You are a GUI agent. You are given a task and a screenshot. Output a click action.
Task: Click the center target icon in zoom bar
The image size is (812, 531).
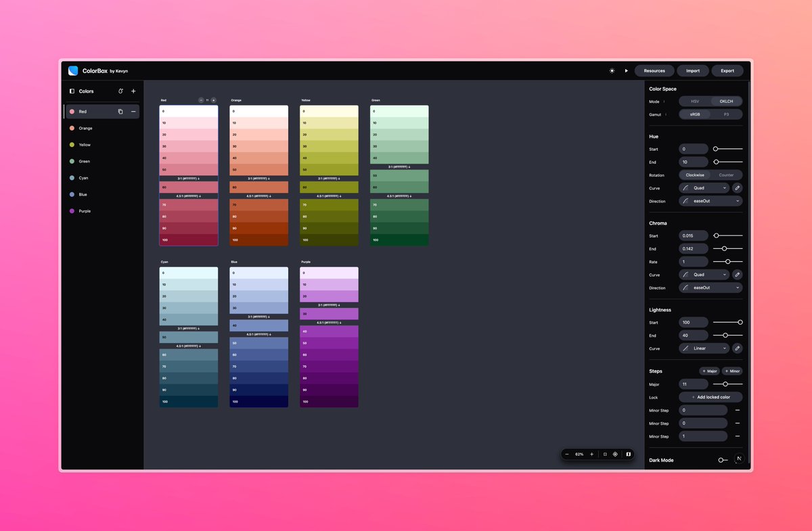(615, 454)
